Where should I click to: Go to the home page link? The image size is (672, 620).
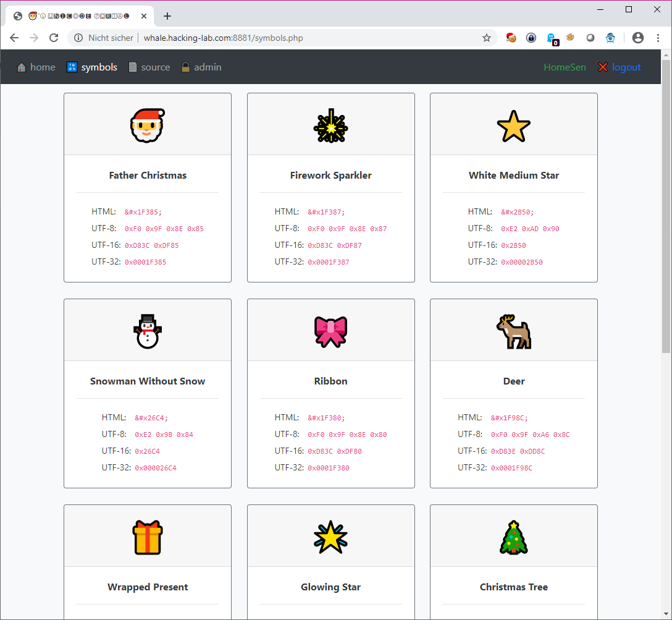pos(36,67)
